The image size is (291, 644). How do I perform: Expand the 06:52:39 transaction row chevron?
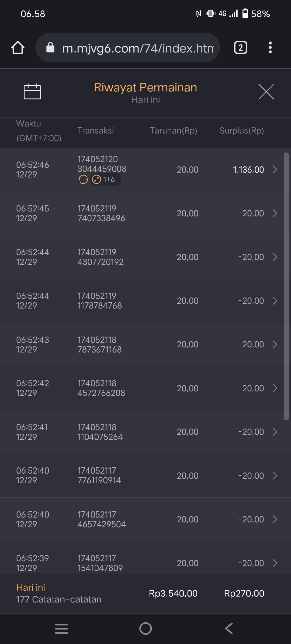(275, 563)
